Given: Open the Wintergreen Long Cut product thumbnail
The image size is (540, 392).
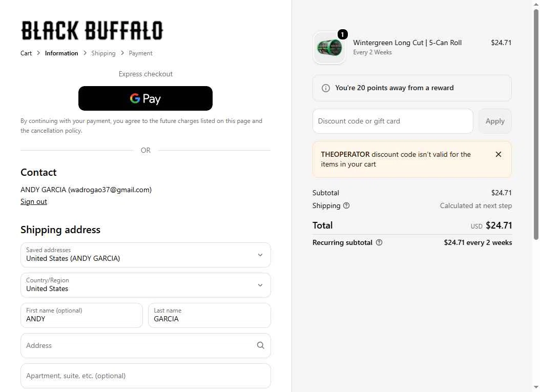Looking at the screenshot, I should 329,48.
